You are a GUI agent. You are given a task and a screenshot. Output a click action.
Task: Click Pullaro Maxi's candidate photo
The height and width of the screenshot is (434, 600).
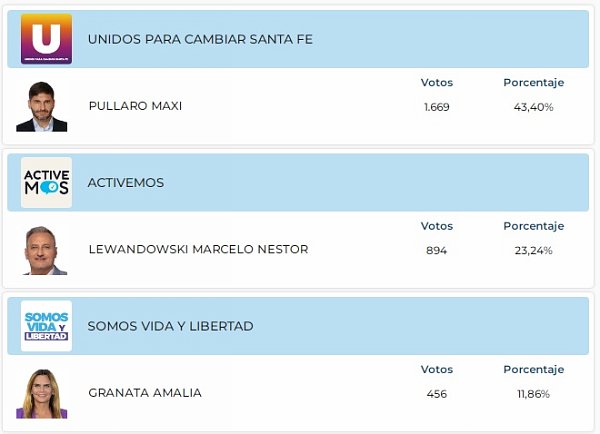click(41, 106)
